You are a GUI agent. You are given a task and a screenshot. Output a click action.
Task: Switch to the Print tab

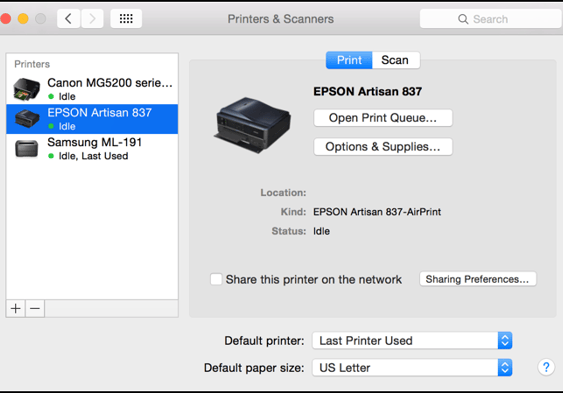tap(349, 60)
